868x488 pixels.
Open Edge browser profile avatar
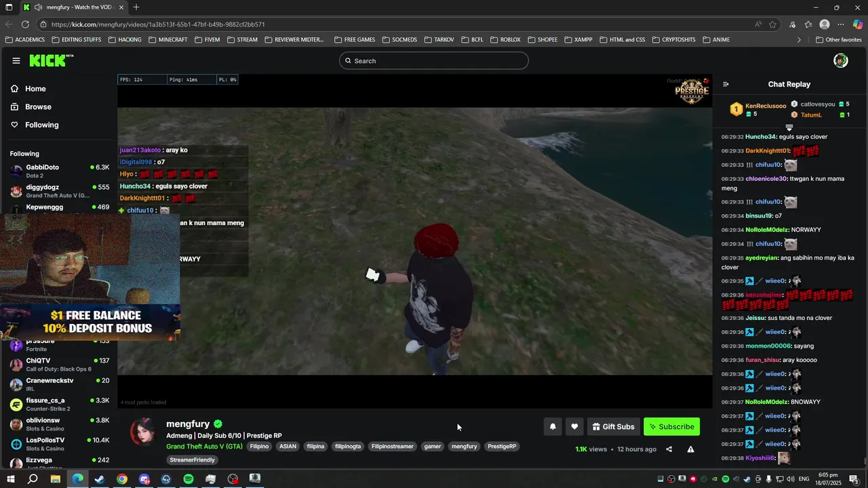825,24
